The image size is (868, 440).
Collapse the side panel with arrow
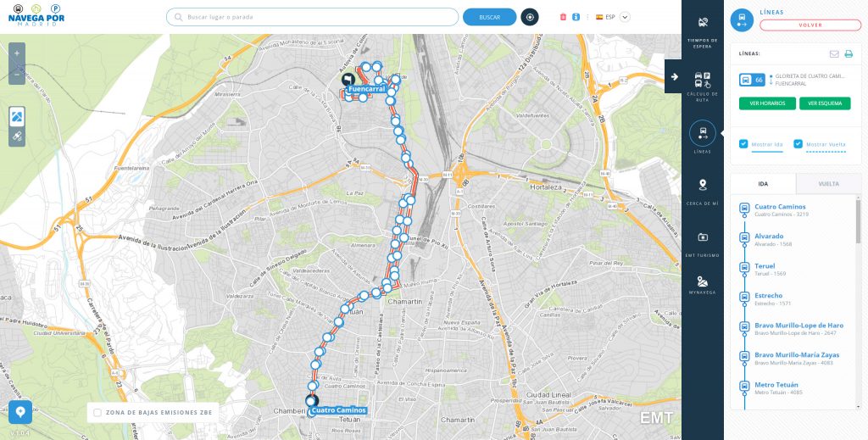[674, 77]
